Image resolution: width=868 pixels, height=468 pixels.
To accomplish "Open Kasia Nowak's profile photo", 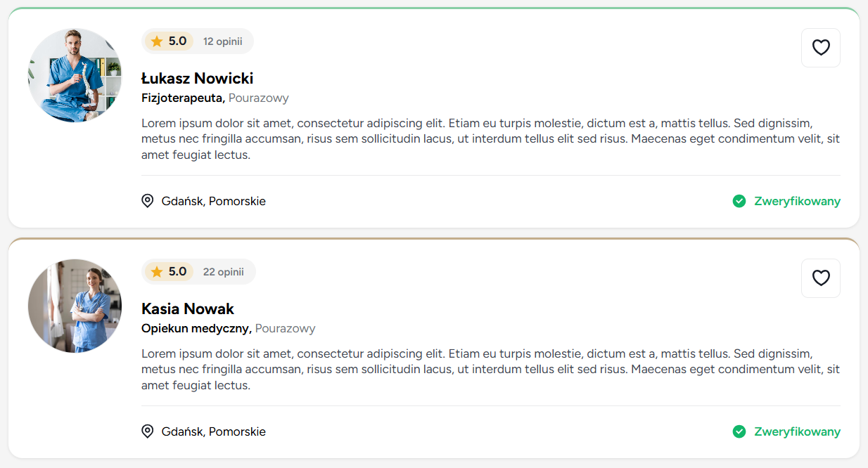I will point(75,306).
